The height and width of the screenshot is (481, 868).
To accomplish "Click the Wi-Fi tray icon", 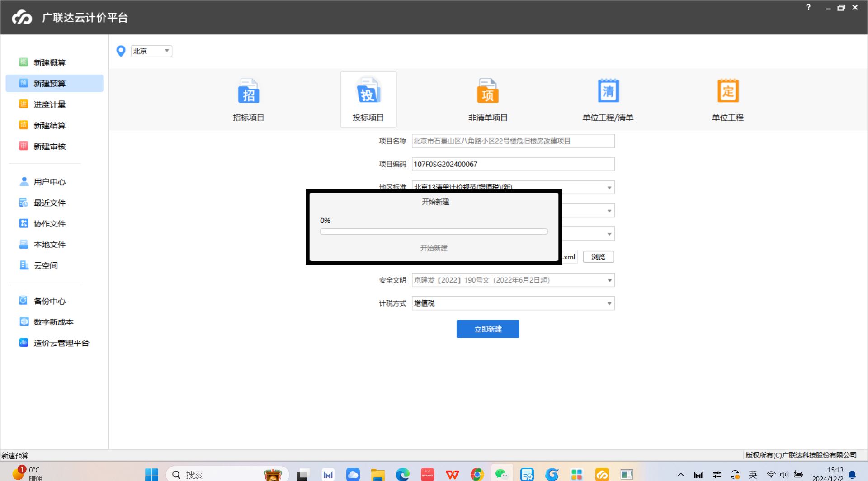I will coord(771,474).
